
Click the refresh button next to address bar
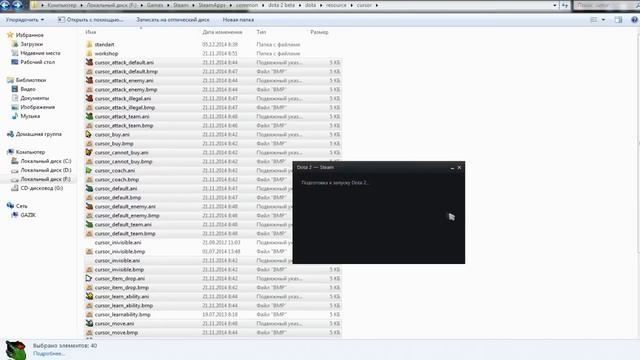(565, 5)
